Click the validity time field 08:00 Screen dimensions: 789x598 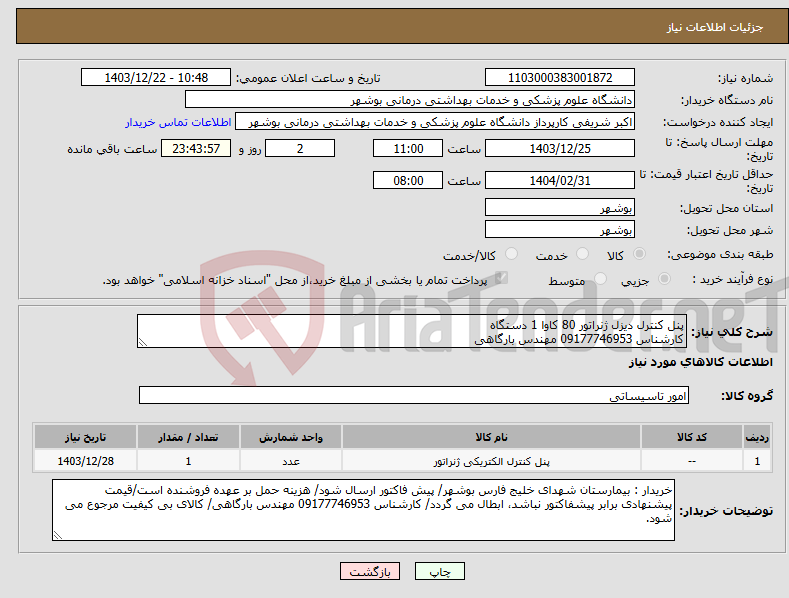408,180
